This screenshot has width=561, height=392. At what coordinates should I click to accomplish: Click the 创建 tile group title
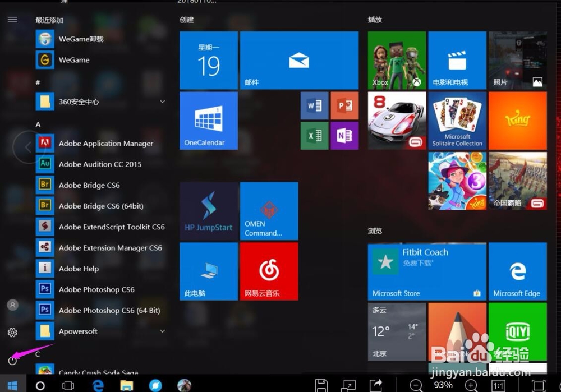click(186, 20)
